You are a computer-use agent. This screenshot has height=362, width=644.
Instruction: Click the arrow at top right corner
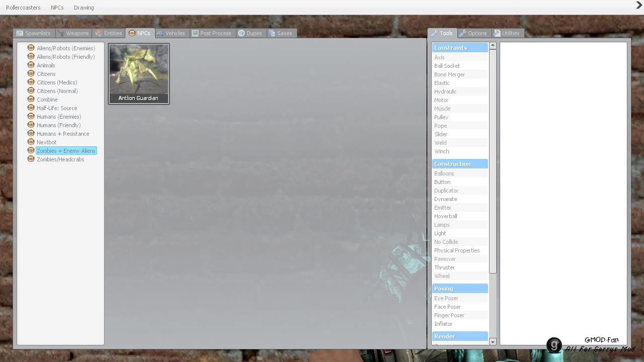tap(639, 6)
